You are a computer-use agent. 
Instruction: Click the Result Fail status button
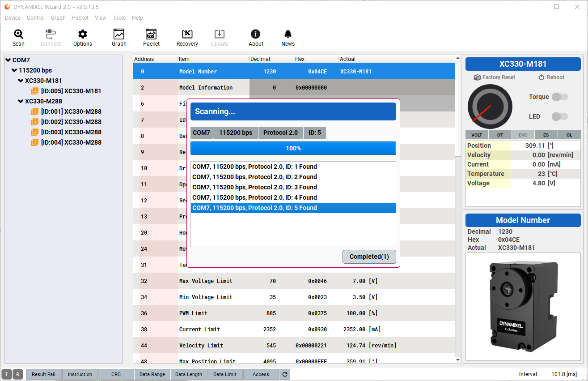[x=43, y=374]
